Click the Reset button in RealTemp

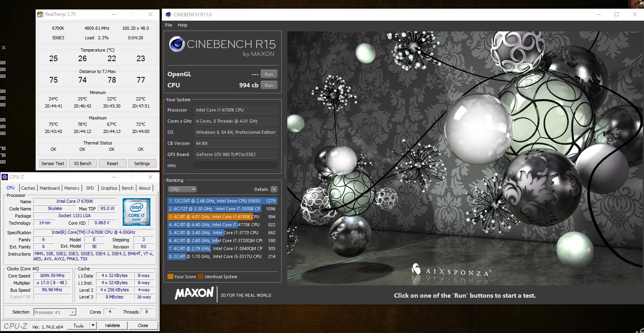112,164
